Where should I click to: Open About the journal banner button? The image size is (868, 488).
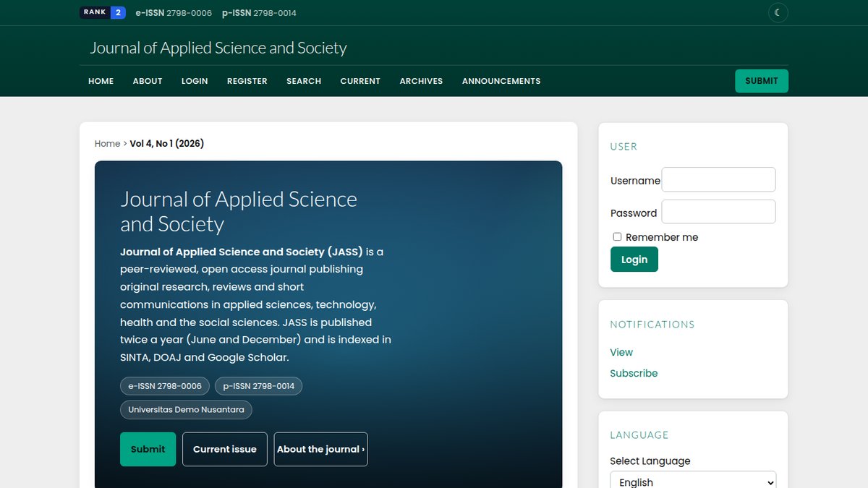click(x=320, y=449)
